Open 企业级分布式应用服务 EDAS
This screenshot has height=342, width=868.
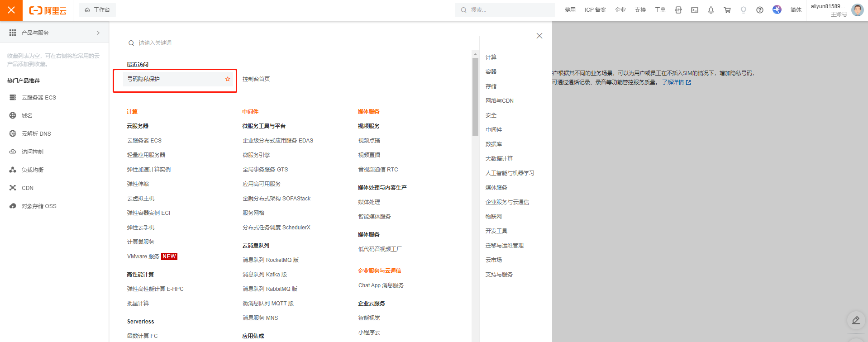(278, 141)
